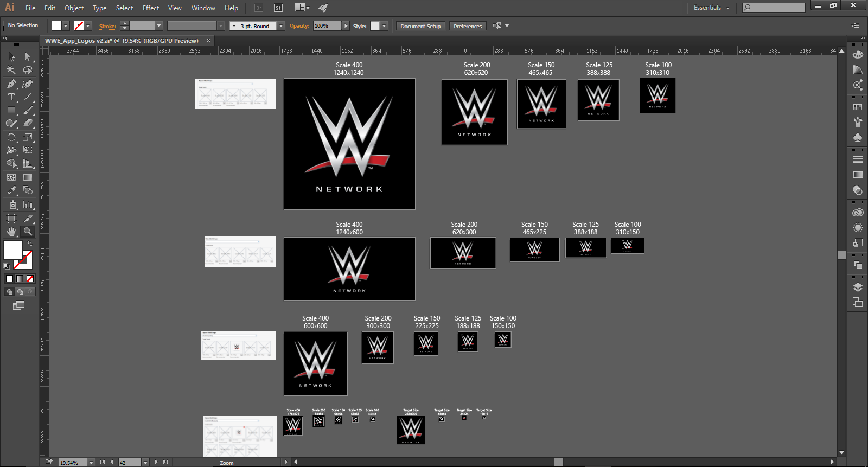Image resolution: width=868 pixels, height=467 pixels.
Task: Select the Pen tool
Action: pos(11,84)
